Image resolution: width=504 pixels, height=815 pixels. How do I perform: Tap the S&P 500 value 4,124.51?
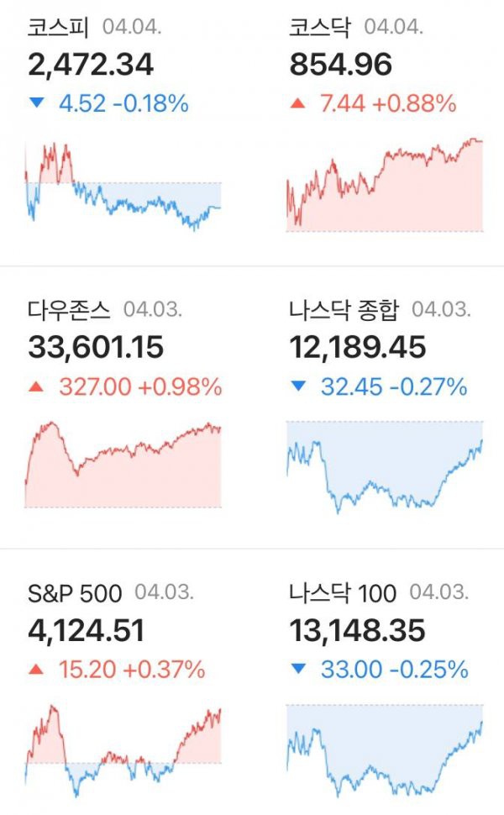click(x=87, y=630)
